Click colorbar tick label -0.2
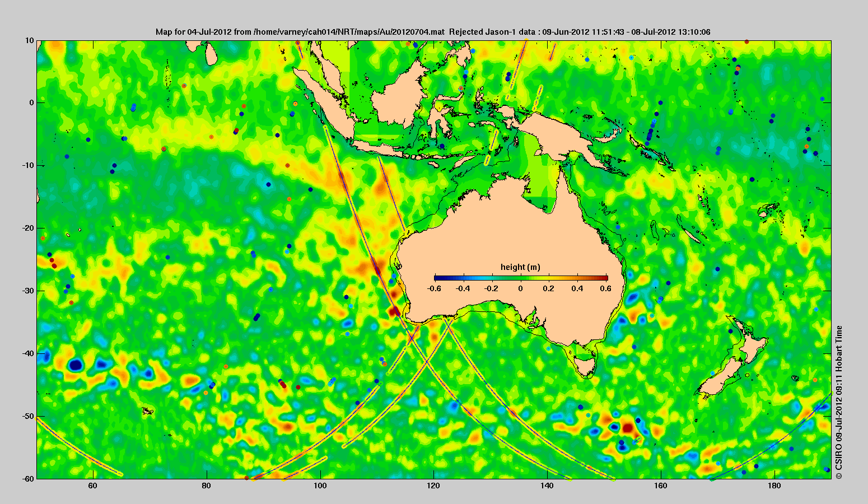This screenshot has width=868, height=504. click(492, 288)
